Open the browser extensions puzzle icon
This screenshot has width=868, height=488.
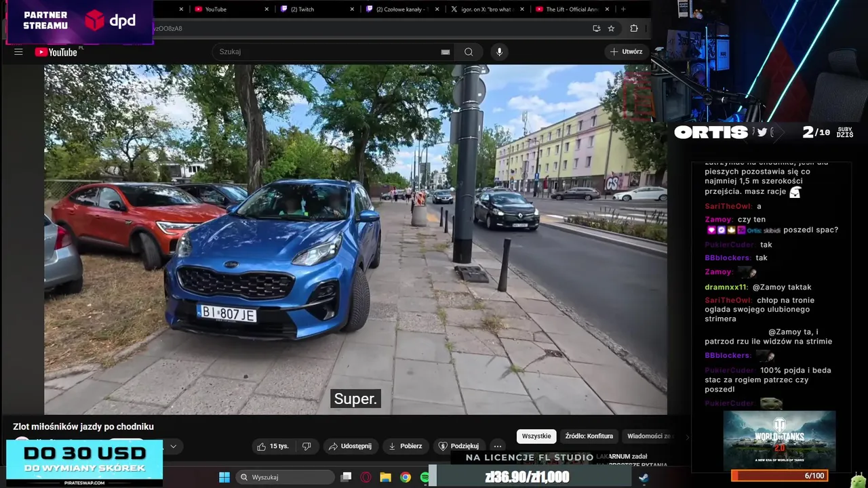pos(634,28)
